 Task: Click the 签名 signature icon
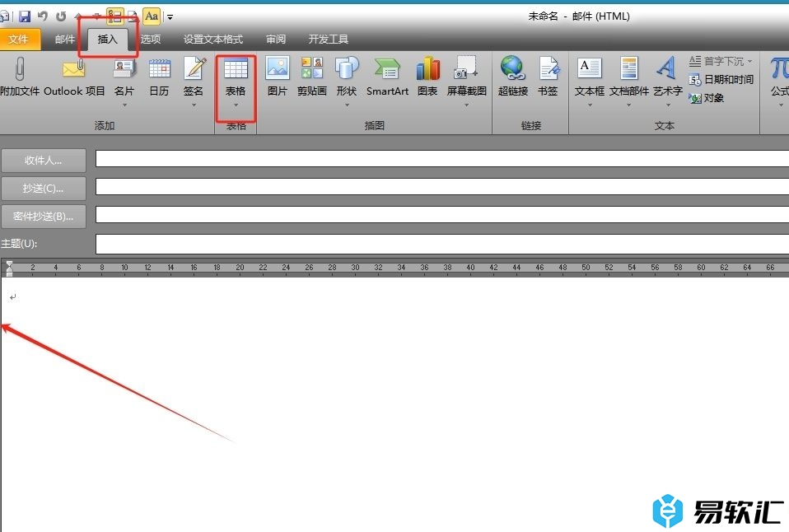(x=194, y=68)
